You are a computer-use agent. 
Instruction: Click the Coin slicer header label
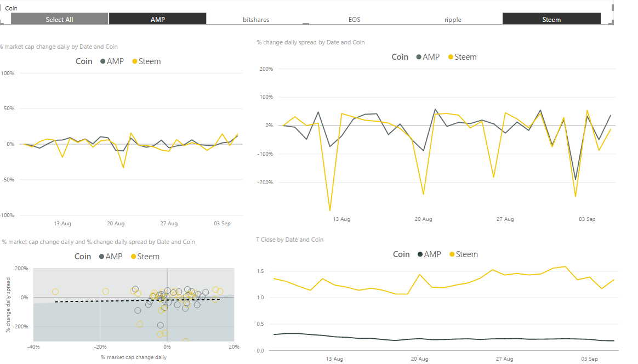click(x=11, y=8)
